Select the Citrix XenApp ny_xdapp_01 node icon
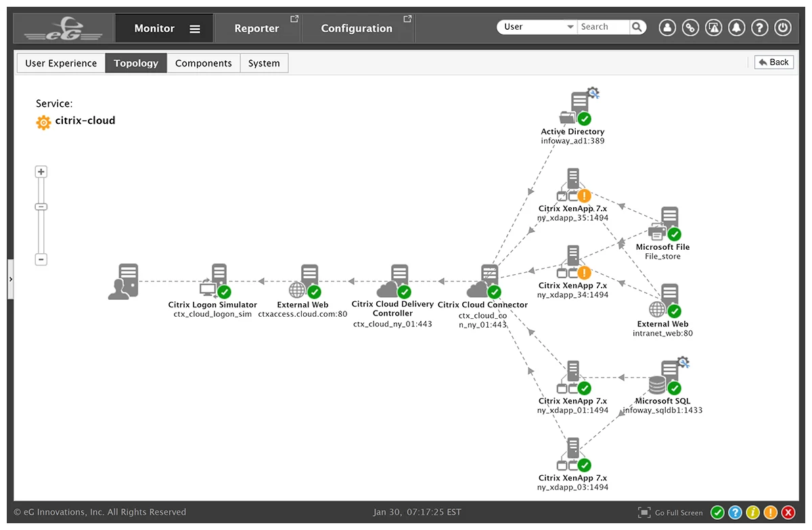812x530 pixels. tap(573, 378)
